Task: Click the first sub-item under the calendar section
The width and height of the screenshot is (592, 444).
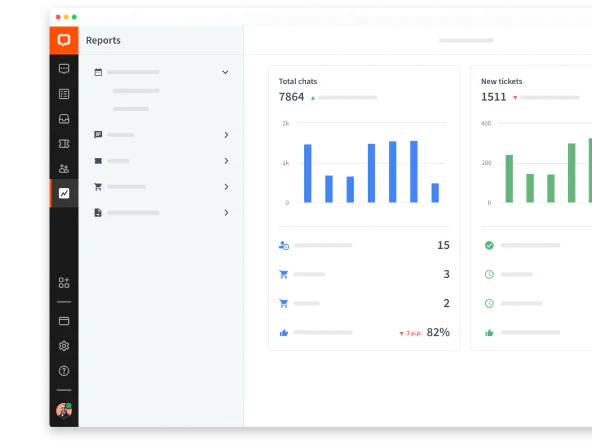Action: [136, 91]
